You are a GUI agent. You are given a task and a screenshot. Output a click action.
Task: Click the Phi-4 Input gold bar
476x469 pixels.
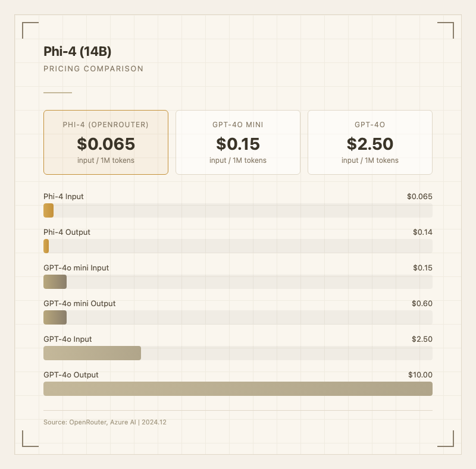[x=49, y=210]
